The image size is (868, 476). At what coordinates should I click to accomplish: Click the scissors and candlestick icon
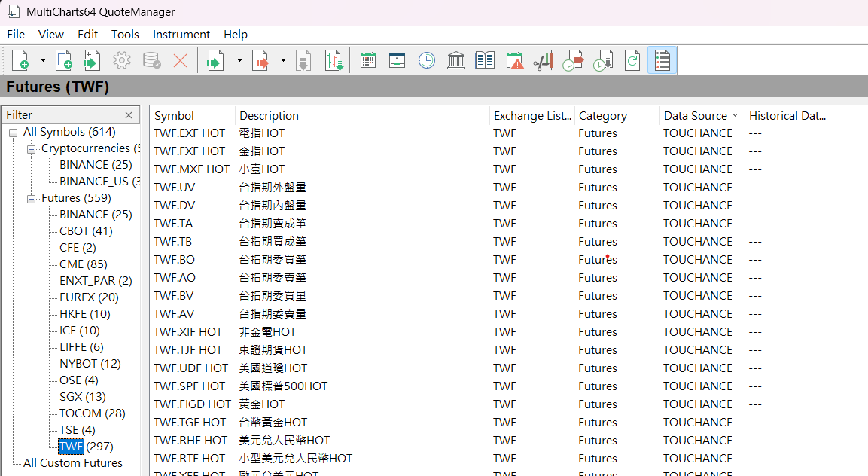tap(543, 60)
